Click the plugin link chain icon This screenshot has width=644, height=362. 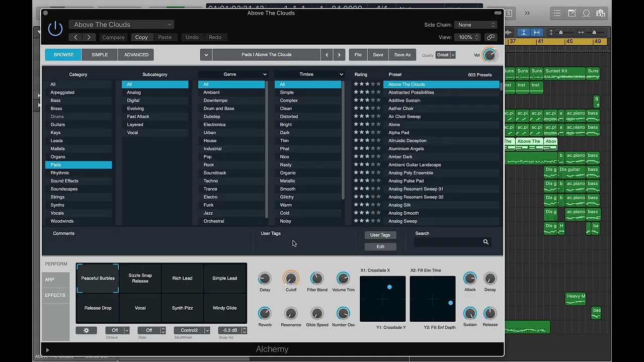pos(491,37)
